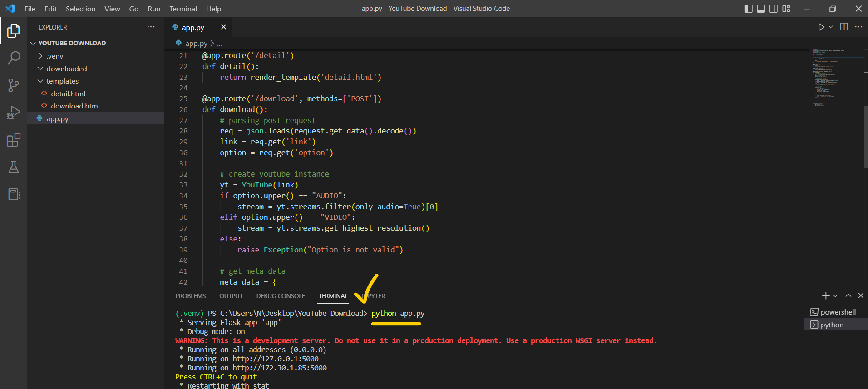Switch to the TERMINAL panel tab
868x389 pixels.
click(333, 296)
